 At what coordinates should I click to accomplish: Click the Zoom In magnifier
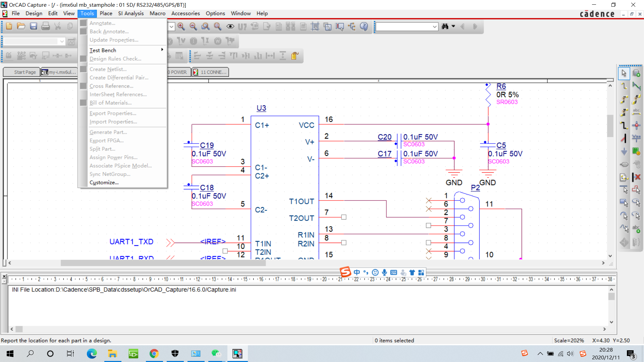click(181, 26)
